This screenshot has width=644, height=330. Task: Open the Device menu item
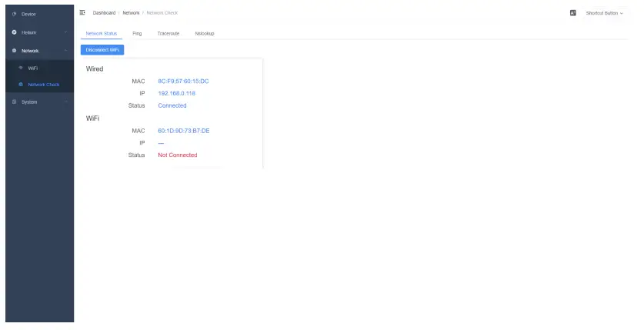point(39,14)
